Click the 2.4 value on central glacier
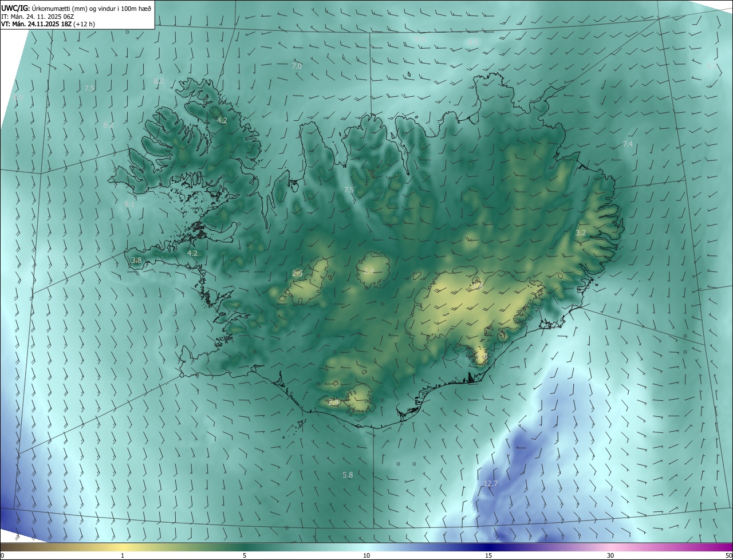The height and width of the screenshot is (560, 733). pos(369,271)
